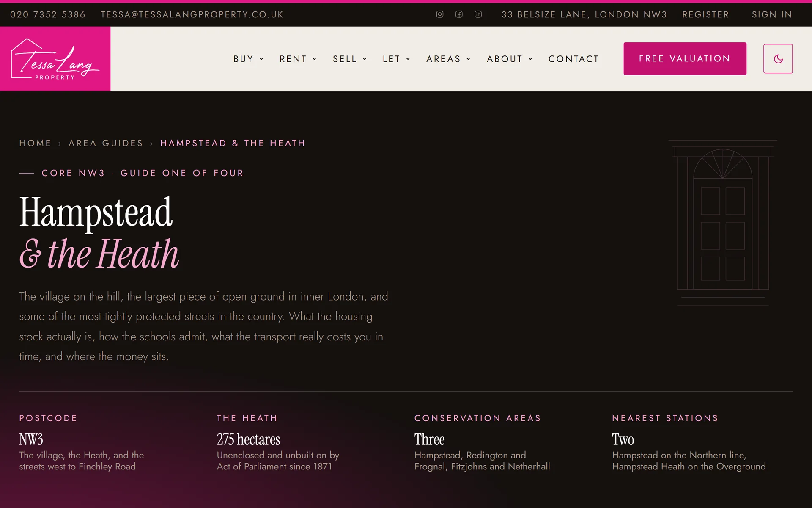
Task: Click the Three conservation areas value
Action: pos(429,439)
